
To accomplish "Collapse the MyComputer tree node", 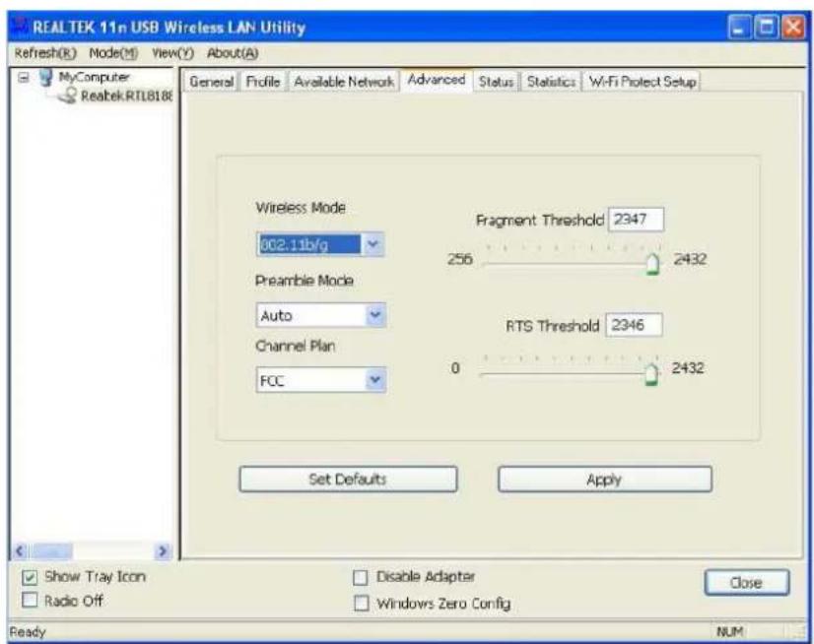I will pyautogui.click(x=24, y=78).
